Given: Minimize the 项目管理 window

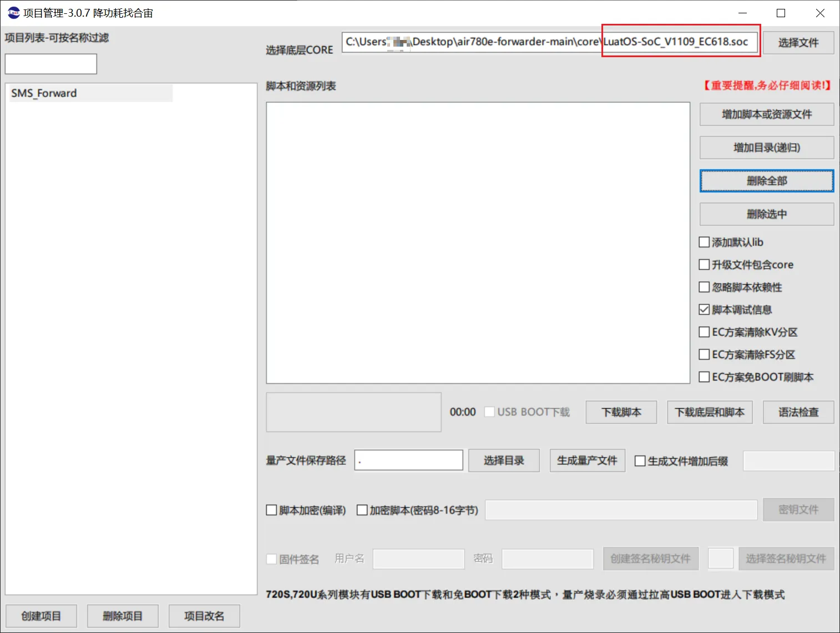Looking at the screenshot, I should [x=743, y=13].
